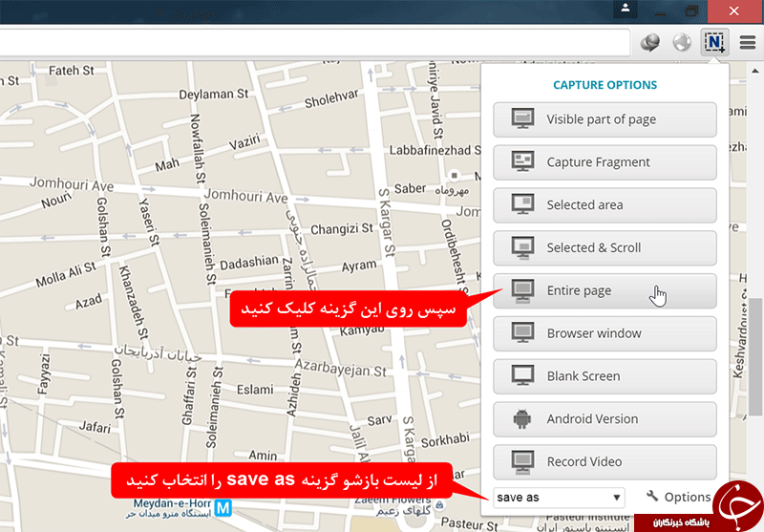
Task: Close the browser window
Action: pyautogui.click(x=734, y=11)
